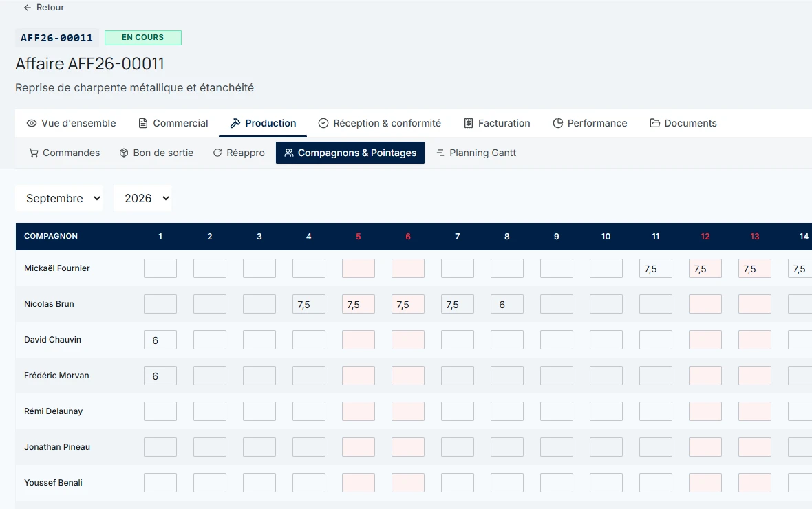Click the day 10 column header
Screen dimensions: 812x509
[606, 237]
